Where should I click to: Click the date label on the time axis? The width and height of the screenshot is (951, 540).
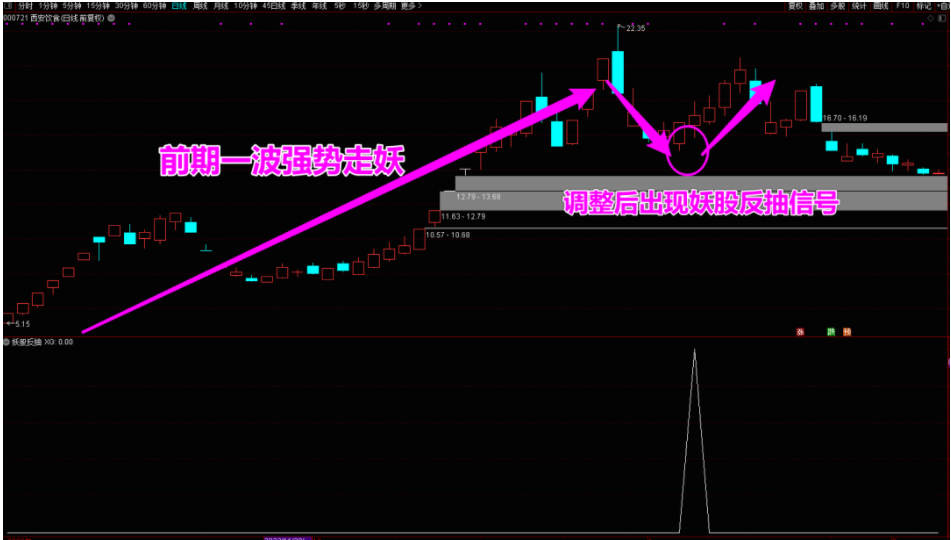tap(287, 538)
